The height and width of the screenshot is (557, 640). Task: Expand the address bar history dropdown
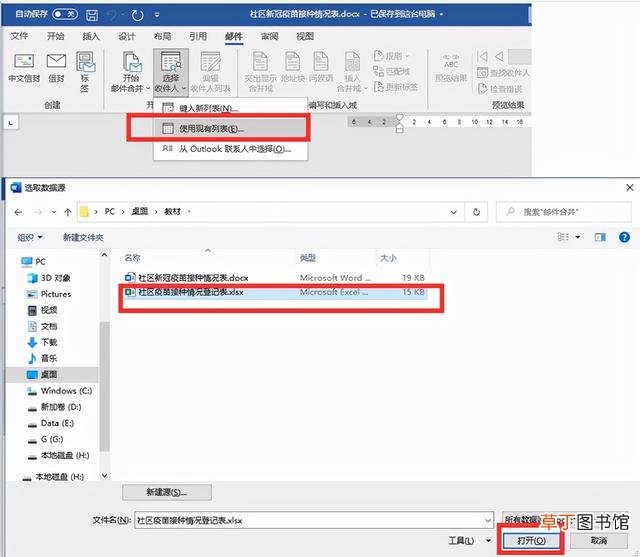coord(453,212)
